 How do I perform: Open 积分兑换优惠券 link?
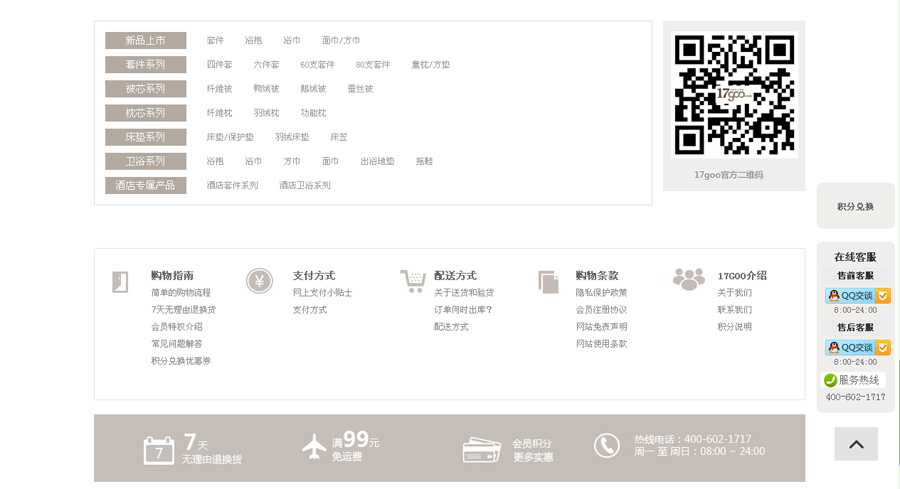click(181, 361)
